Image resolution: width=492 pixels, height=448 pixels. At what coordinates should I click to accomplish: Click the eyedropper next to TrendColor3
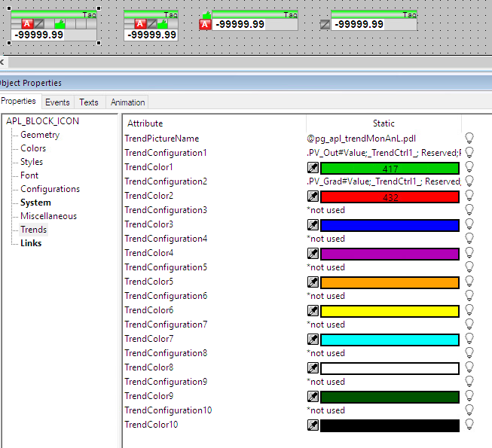point(313,225)
